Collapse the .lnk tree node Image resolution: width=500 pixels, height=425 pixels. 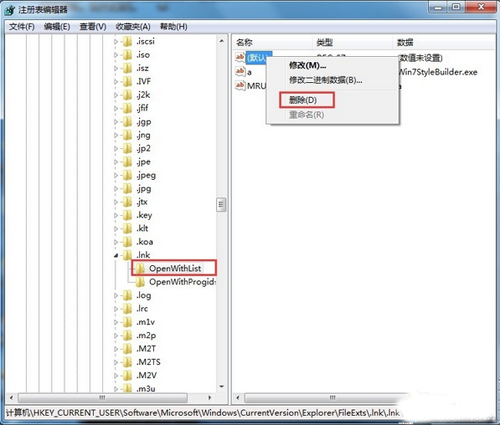tap(116, 255)
